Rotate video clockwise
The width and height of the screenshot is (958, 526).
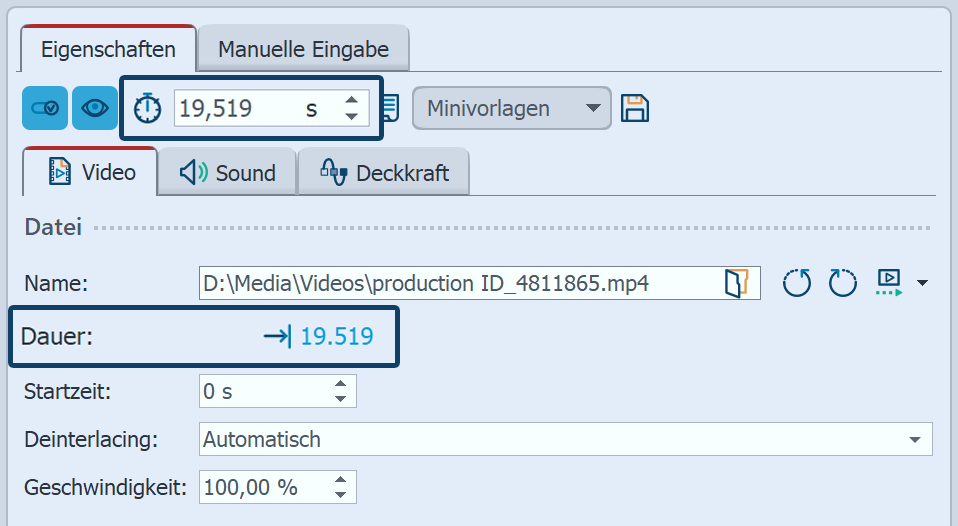843,283
